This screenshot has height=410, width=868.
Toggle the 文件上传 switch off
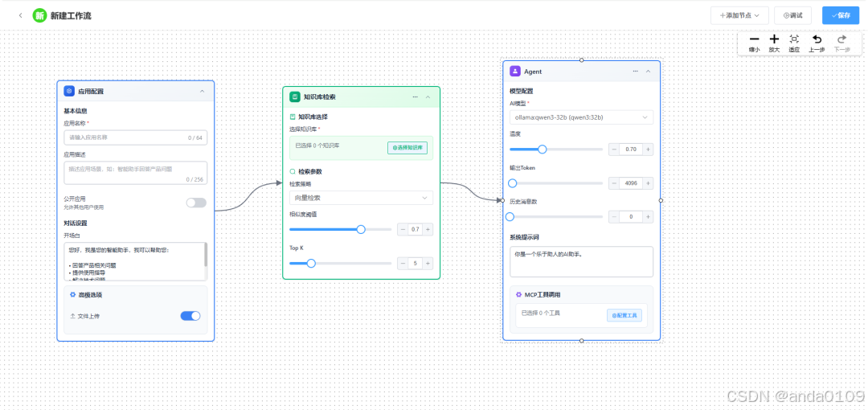coord(190,316)
